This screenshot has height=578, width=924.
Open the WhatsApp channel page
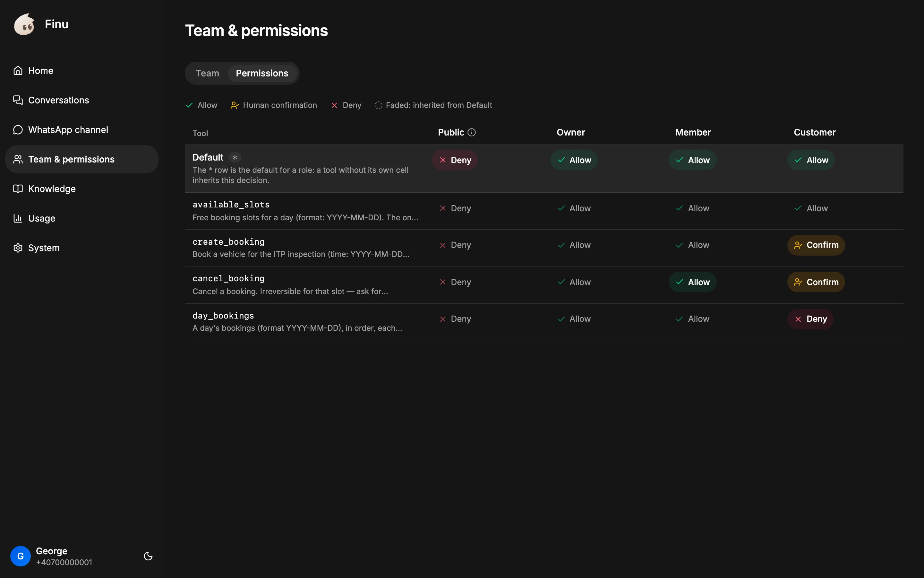click(x=82, y=130)
